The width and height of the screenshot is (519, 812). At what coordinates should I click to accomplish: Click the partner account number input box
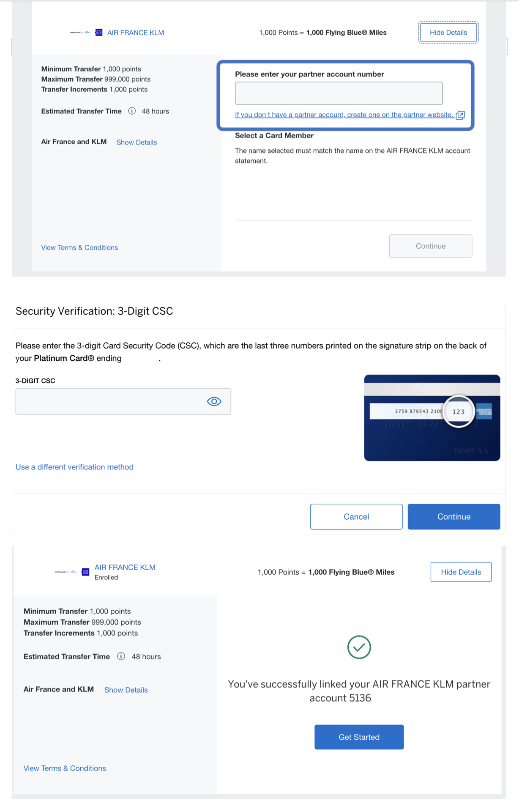click(x=338, y=93)
